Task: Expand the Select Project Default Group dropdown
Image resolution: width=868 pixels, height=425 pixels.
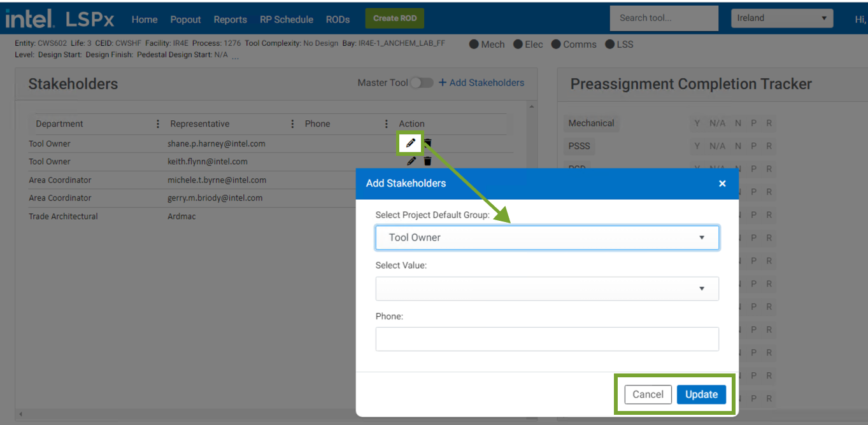Action: pos(547,237)
